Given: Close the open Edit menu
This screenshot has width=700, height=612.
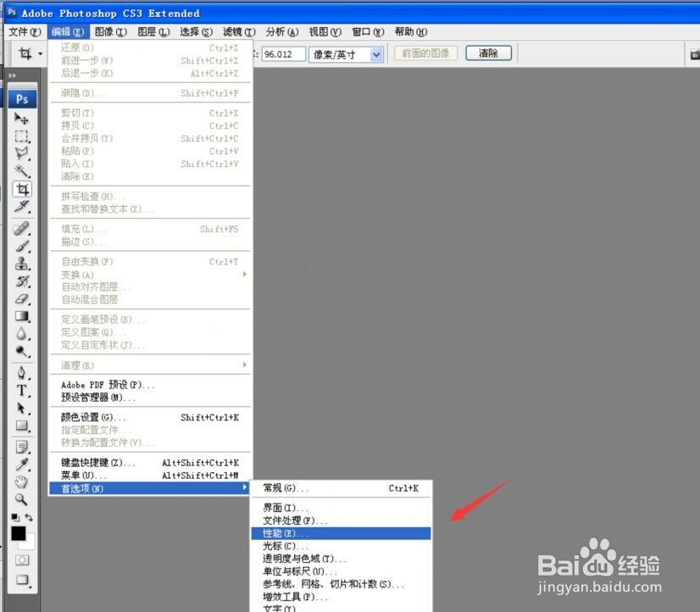Looking at the screenshot, I should tap(68, 31).
